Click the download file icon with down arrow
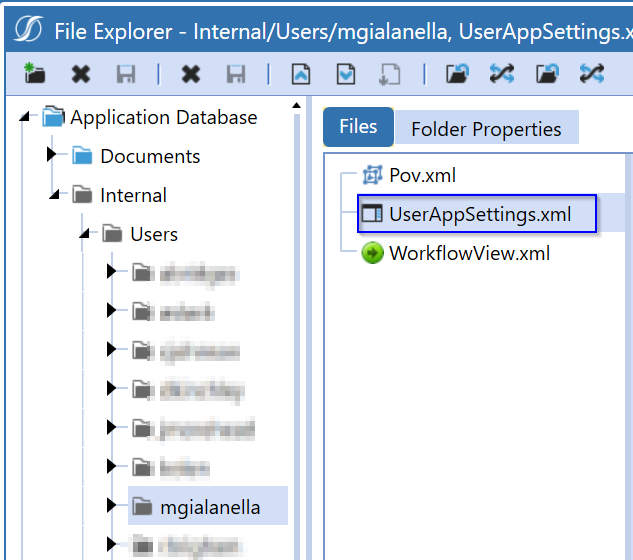Screen dimensions: 633x560 point(346,74)
